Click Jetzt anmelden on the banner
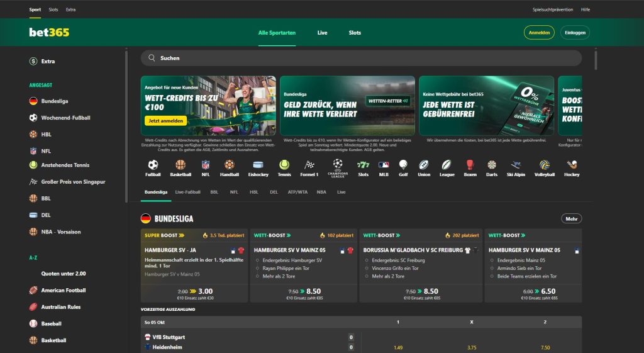Image resolution: width=644 pixels, height=353 pixels. [x=165, y=121]
